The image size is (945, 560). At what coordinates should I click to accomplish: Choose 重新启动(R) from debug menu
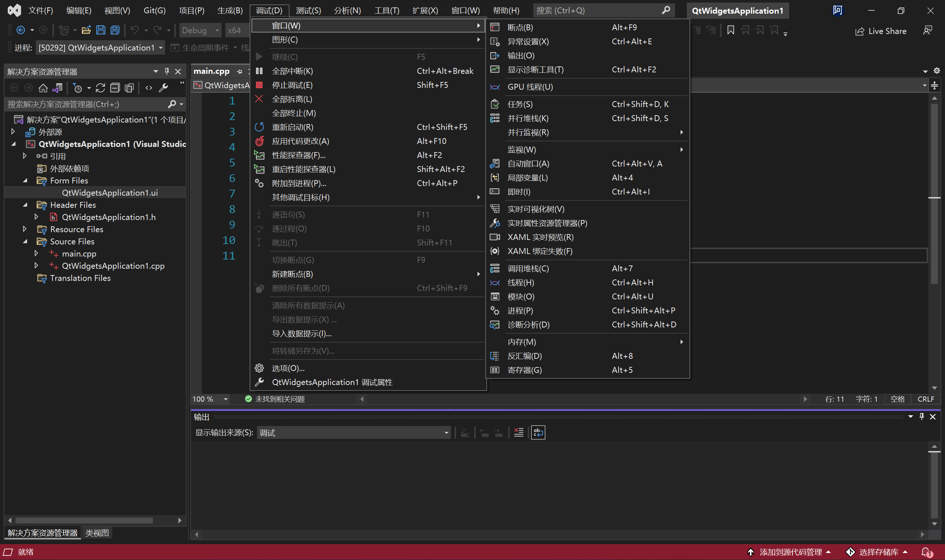(x=368, y=127)
